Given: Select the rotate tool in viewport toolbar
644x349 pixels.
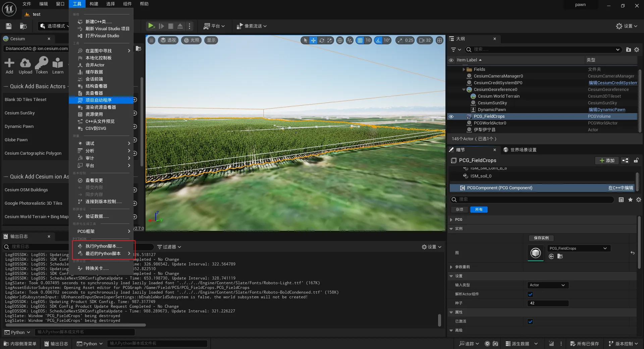Looking at the screenshot, I should pyautogui.click(x=322, y=40).
